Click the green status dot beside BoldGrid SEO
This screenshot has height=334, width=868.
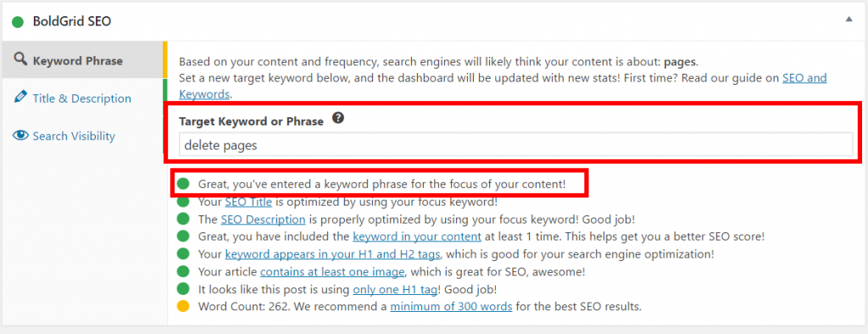pyautogui.click(x=18, y=22)
